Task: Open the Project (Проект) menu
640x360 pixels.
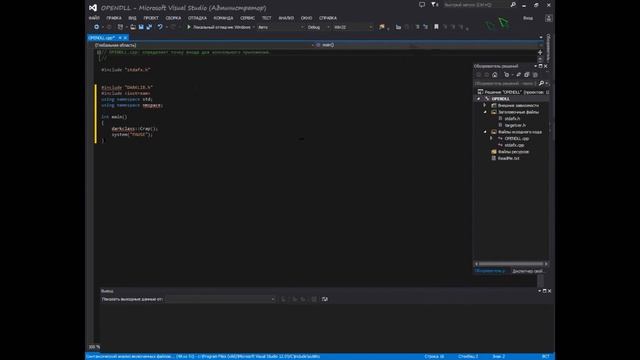Action: (x=151, y=18)
